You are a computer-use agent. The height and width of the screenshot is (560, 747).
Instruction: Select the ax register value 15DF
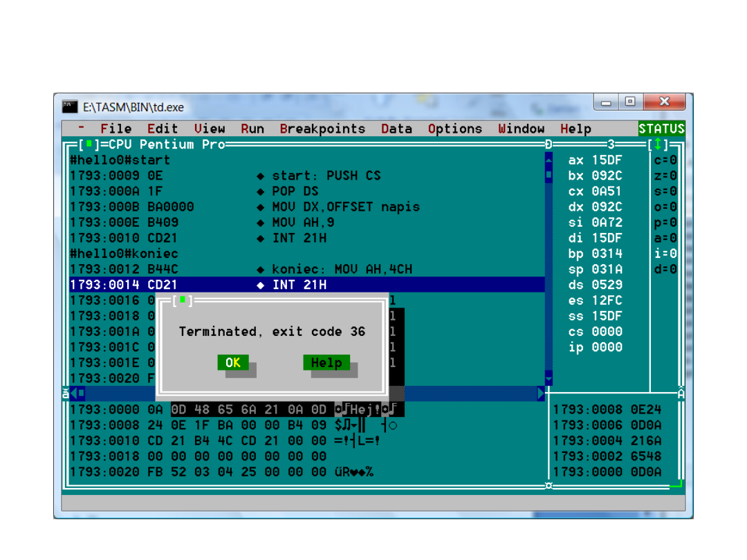click(x=607, y=160)
